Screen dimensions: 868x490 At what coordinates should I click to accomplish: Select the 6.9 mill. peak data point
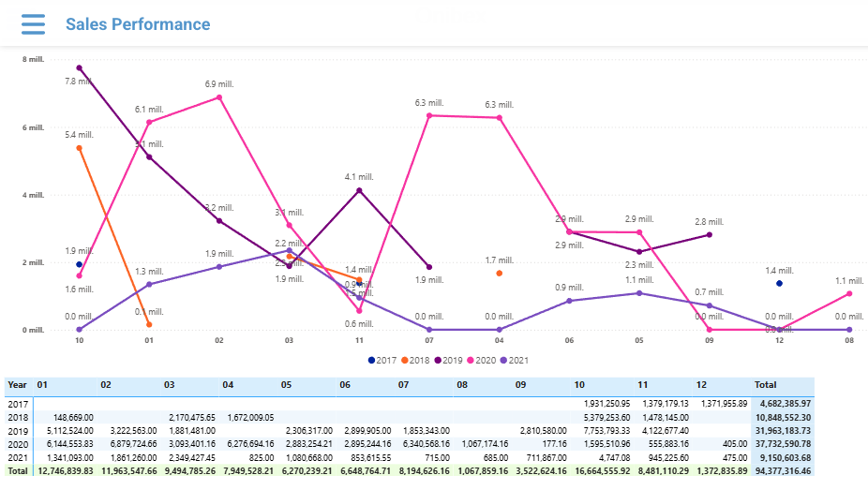[219, 97]
